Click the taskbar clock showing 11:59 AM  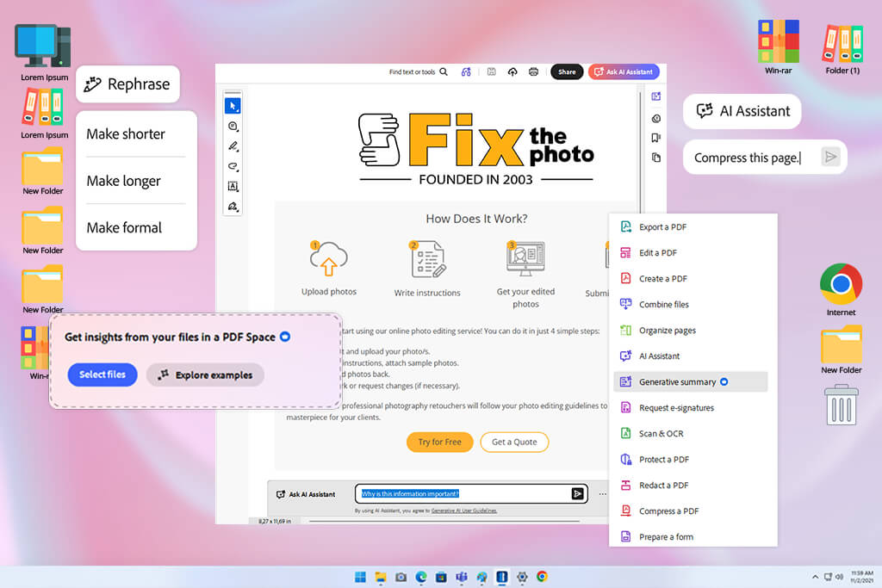[x=862, y=577]
